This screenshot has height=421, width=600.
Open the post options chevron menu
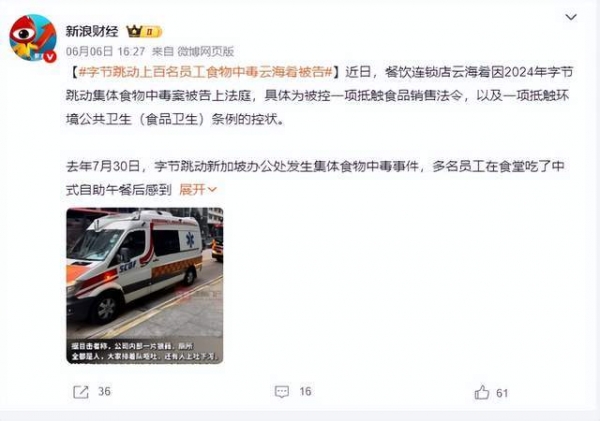pos(571,17)
